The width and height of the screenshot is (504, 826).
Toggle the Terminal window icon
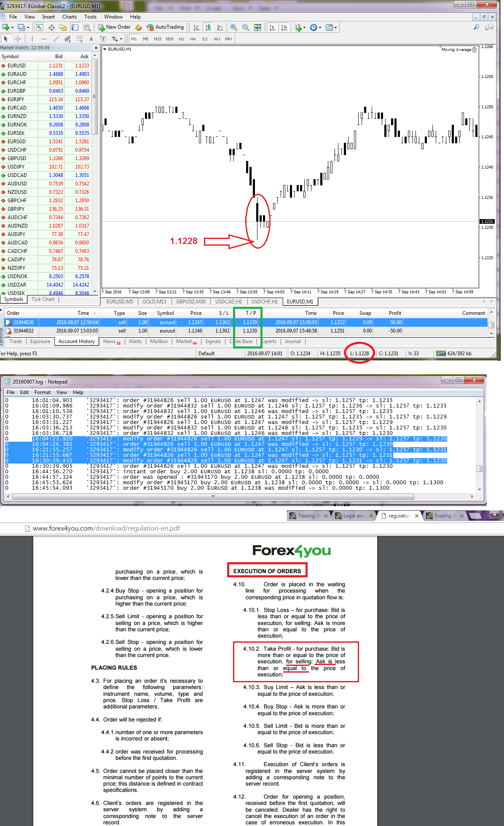(x=75, y=27)
